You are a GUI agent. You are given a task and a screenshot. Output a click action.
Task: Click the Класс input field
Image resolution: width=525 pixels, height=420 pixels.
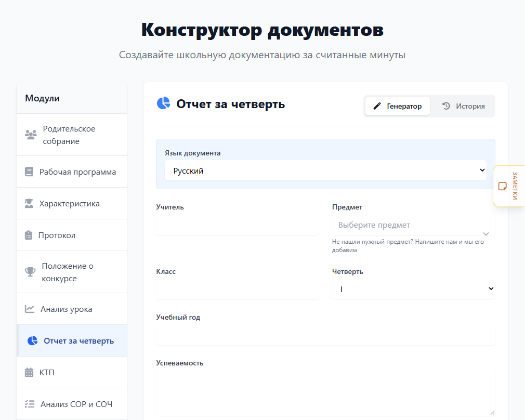click(x=238, y=290)
